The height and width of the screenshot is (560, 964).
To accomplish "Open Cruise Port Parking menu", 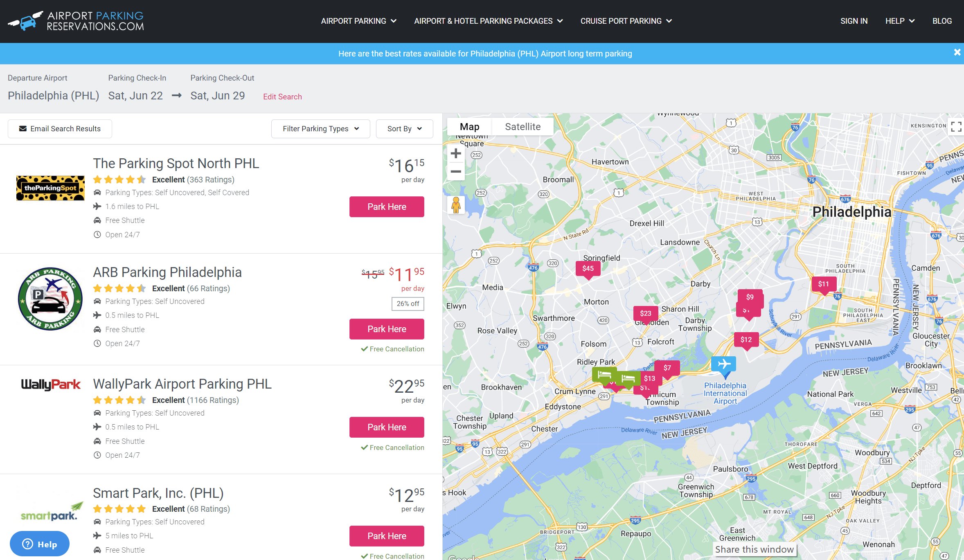I will coord(626,21).
